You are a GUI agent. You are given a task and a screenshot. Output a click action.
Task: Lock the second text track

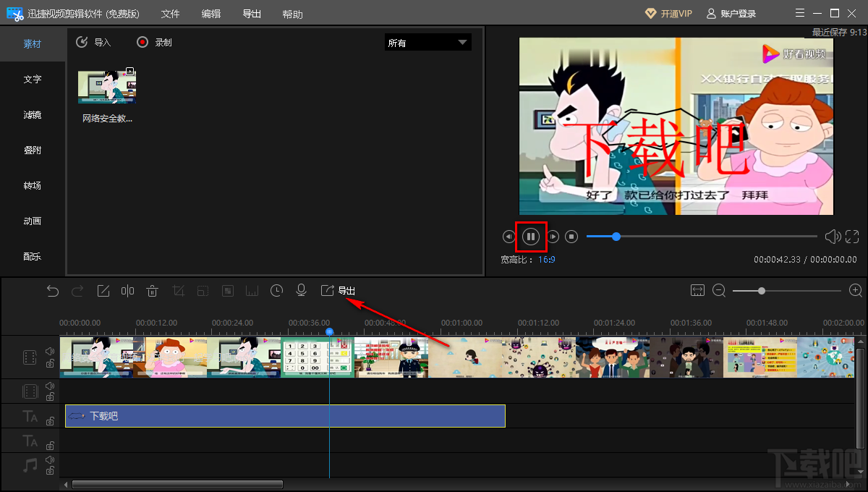(50, 446)
